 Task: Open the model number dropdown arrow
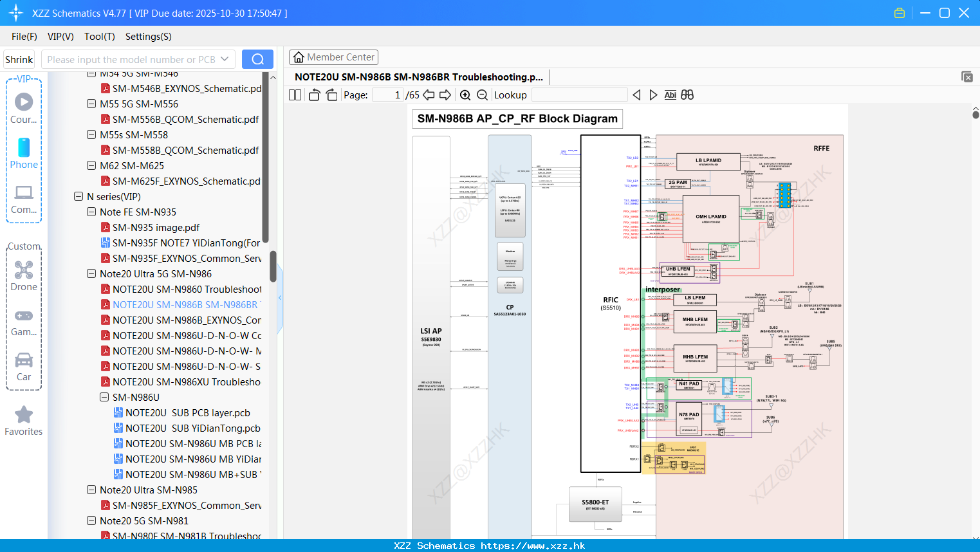(225, 59)
